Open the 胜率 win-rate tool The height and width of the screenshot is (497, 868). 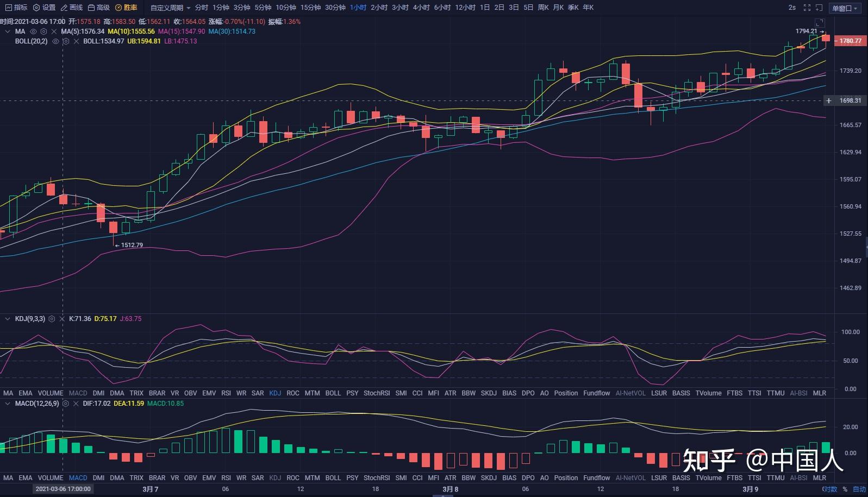(x=126, y=8)
